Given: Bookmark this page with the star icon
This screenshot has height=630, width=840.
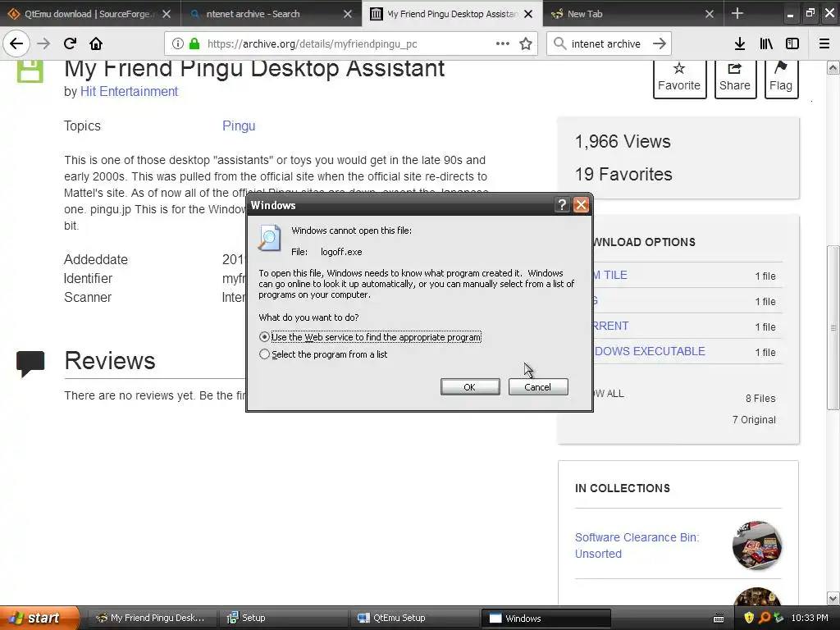Looking at the screenshot, I should (526, 44).
